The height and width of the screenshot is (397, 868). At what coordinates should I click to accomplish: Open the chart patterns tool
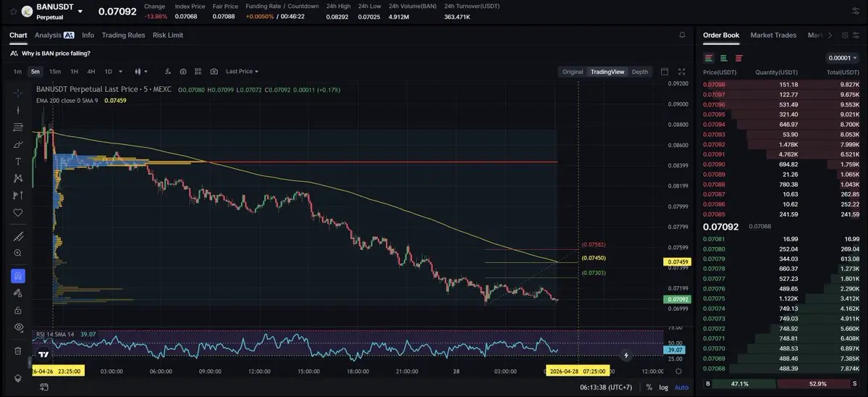tap(17, 178)
